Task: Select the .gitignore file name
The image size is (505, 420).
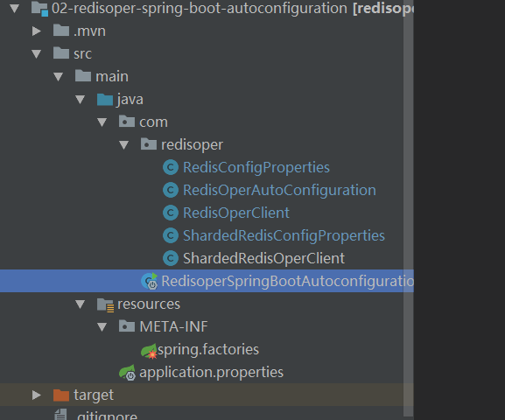Action: (108, 416)
